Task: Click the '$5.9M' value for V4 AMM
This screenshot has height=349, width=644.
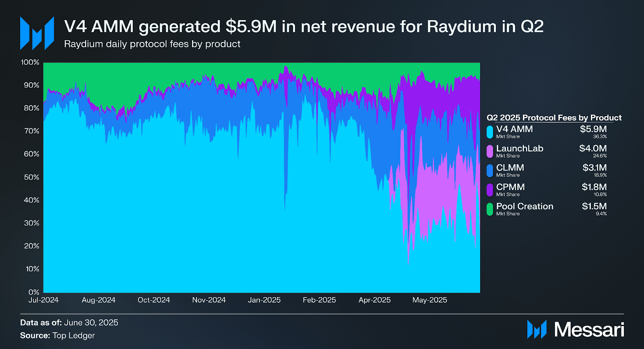Action: [593, 129]
